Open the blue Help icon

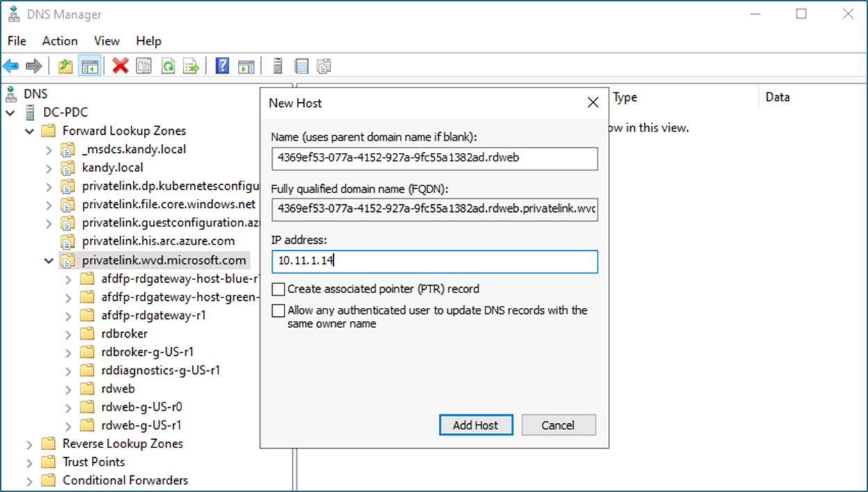click(223, 66)
